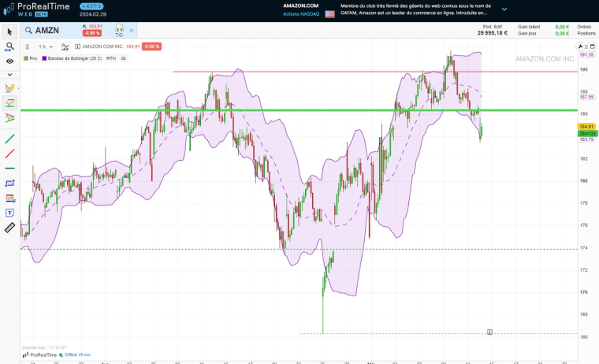Activate the zoom magnifier tool
Screen dimensions: 599x364
pos(9,46)
